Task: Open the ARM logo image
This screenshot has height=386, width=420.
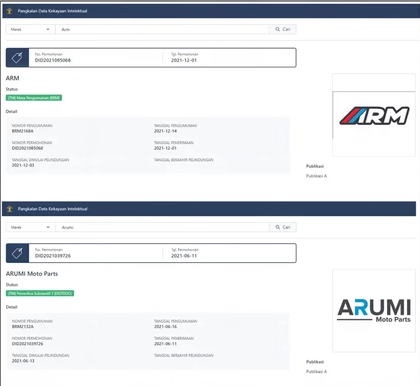Action: (x=374, y=115)
